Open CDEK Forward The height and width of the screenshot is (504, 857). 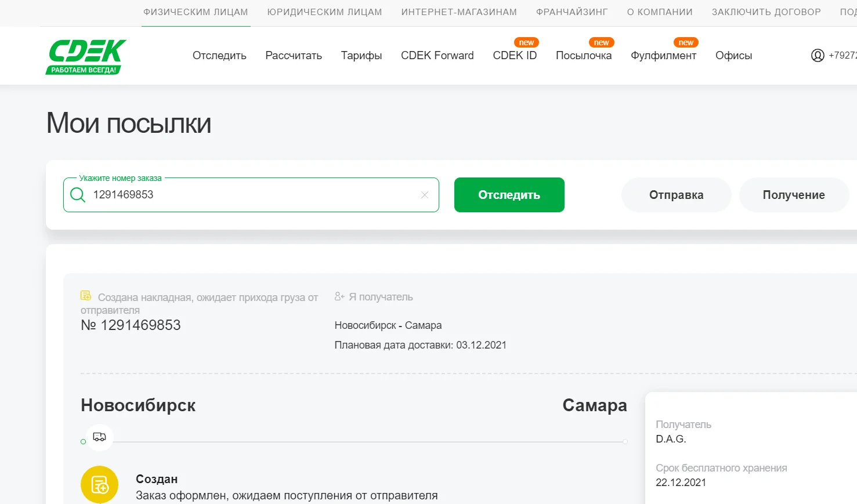(437, 56)
